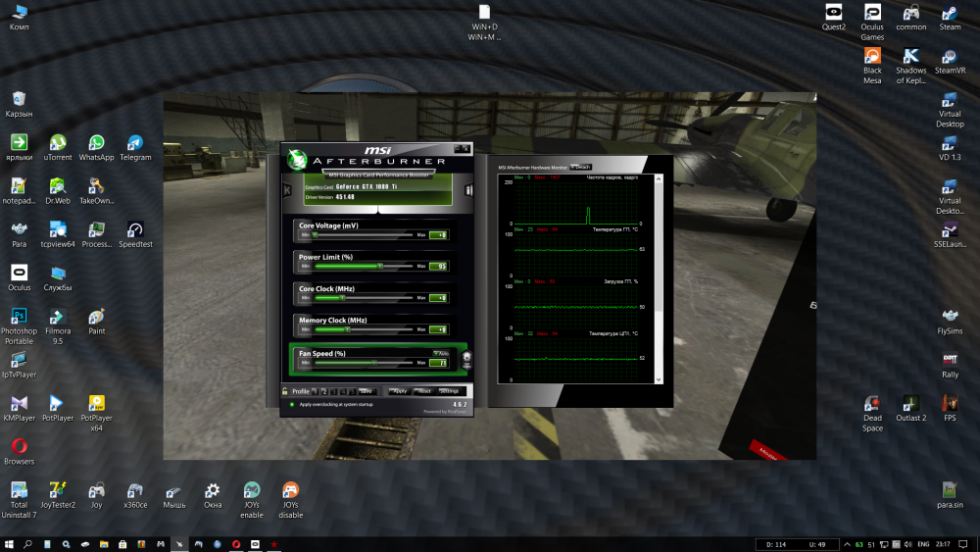
Task: Open the Paint desktop icon
Action: (x=96, y=322)
